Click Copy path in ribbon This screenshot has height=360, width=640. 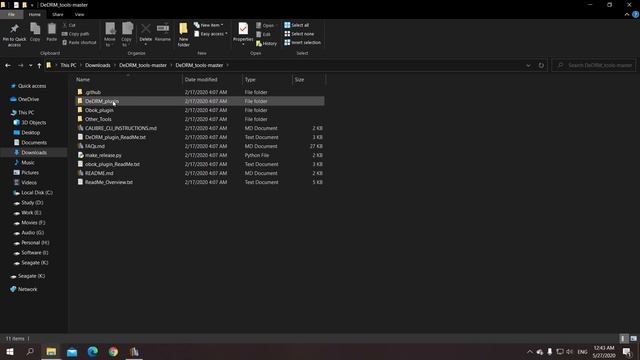point(76,34)
